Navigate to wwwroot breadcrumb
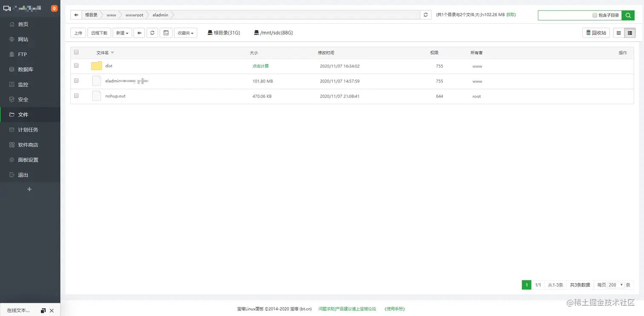This screenshot has height=316, width=644. click(135, 15)
